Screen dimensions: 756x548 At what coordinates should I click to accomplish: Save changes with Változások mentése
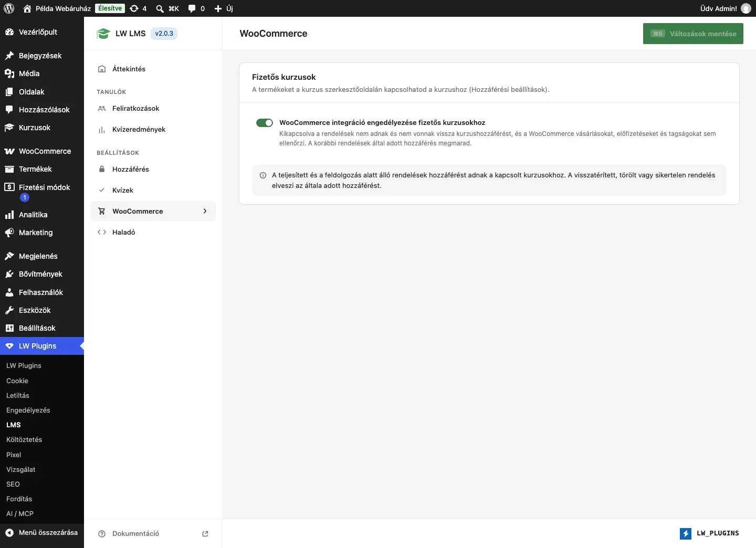[693, 34]
